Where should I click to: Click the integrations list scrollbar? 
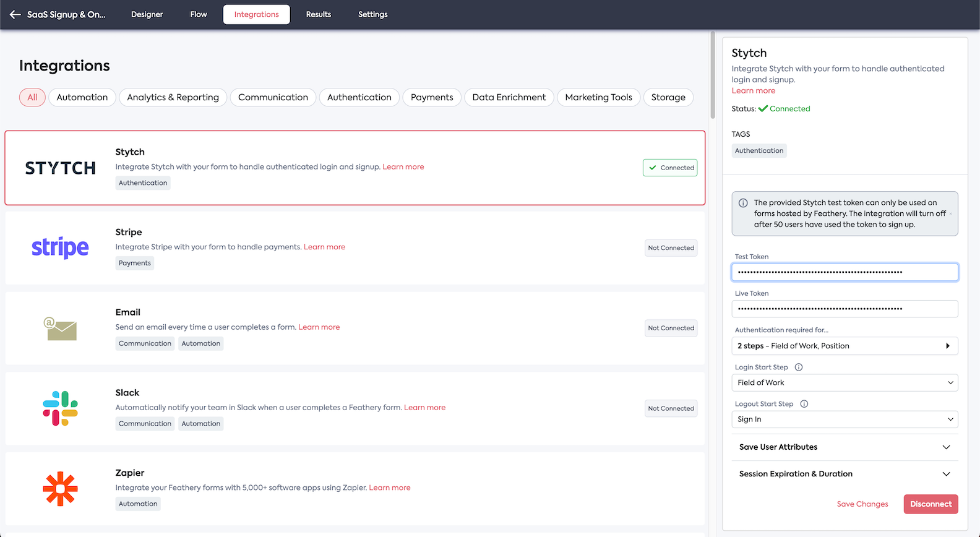713,75
